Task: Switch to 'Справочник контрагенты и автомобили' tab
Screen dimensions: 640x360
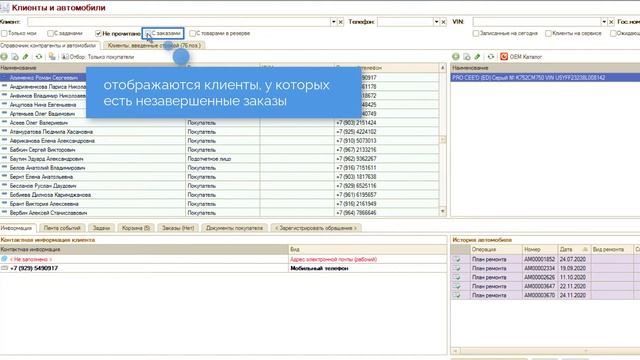Action: pyautogui.click(x=48, y=46)
